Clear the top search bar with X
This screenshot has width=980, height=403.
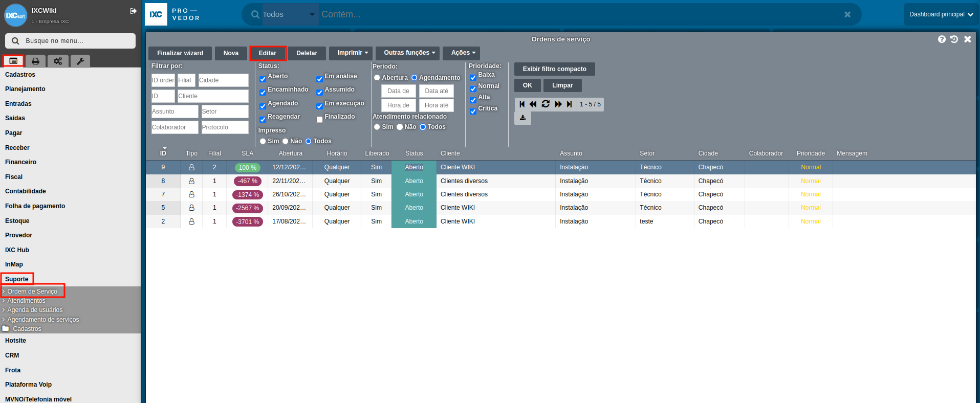pyautogui.click(x=847, y=15)
